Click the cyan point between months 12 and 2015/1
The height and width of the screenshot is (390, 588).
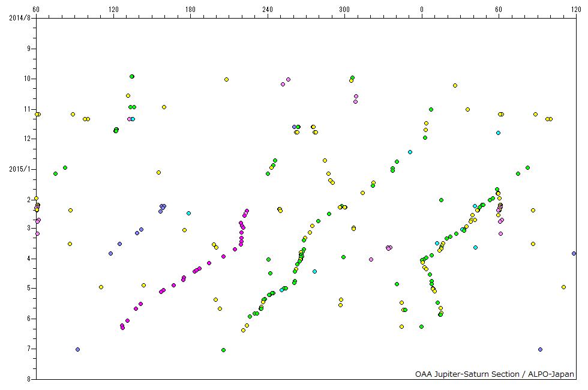point(410,152)
